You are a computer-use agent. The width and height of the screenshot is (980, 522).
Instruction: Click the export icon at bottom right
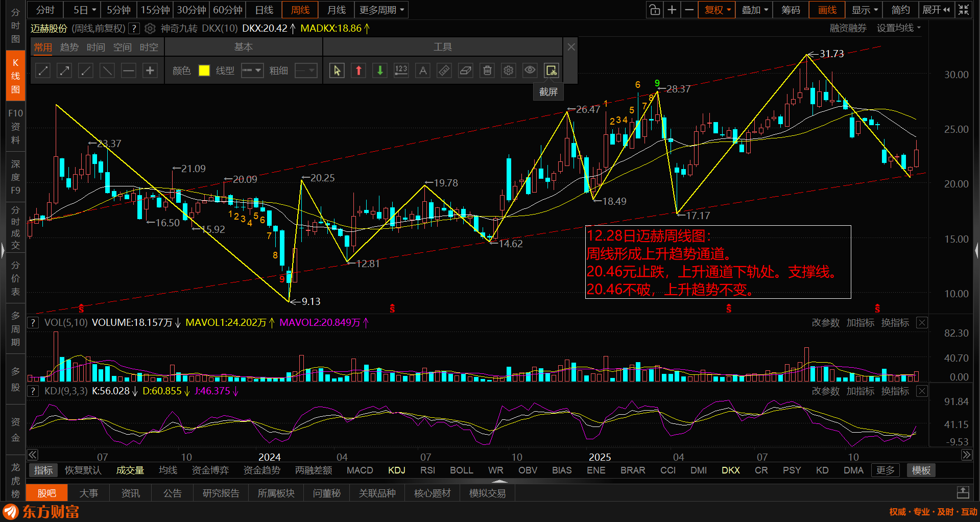(x=963, y=493)
